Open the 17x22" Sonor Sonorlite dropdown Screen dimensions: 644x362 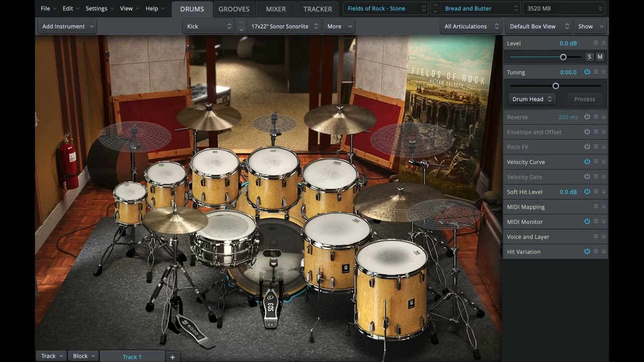(x=284, y=26)
